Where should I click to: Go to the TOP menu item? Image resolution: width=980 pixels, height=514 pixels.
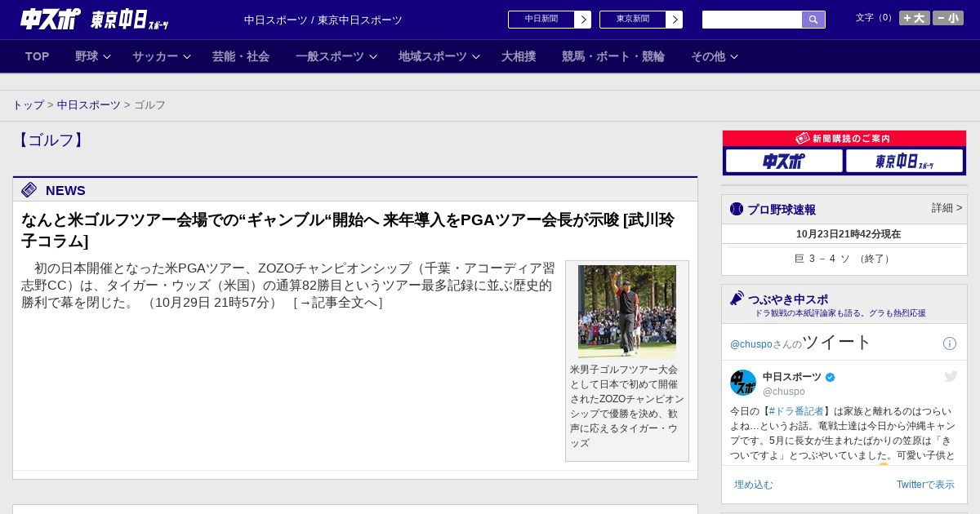tap(38, 56)
